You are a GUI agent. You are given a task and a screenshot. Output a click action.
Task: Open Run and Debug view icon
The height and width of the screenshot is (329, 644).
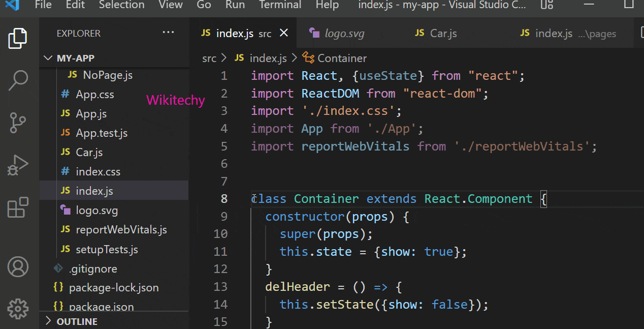pos(18,165)
